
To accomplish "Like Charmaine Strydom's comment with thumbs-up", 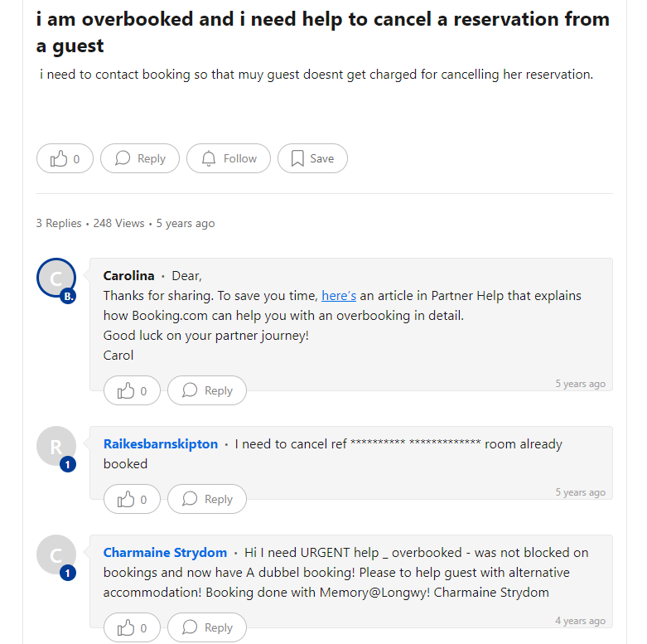I will coord(132,627).
